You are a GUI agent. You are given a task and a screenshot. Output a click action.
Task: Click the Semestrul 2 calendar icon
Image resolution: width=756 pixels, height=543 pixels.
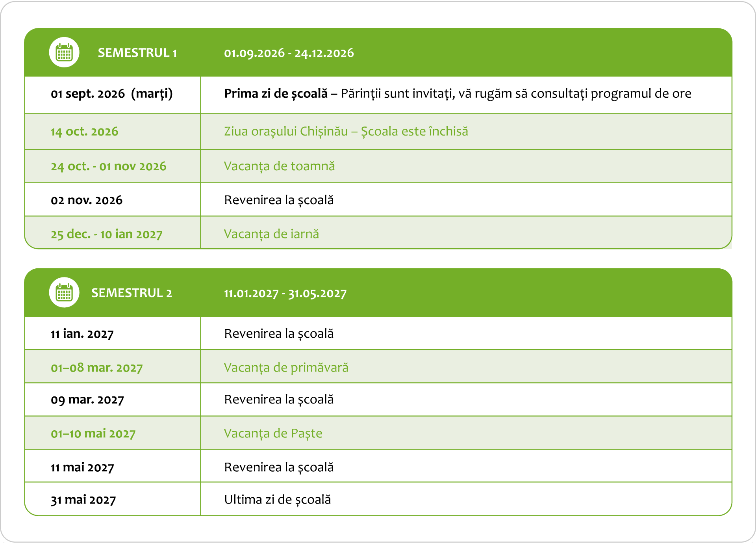tap(64, 293)
